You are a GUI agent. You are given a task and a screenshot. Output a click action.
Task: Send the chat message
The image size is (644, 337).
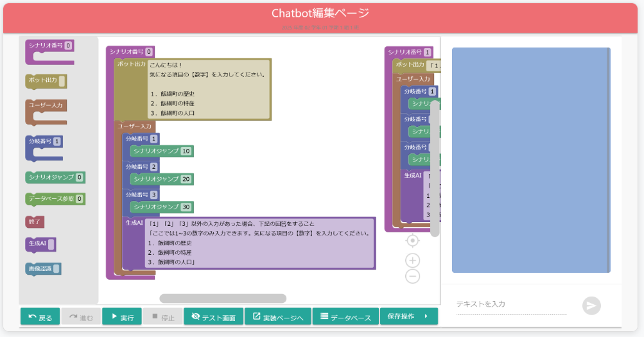pos(591,306)
